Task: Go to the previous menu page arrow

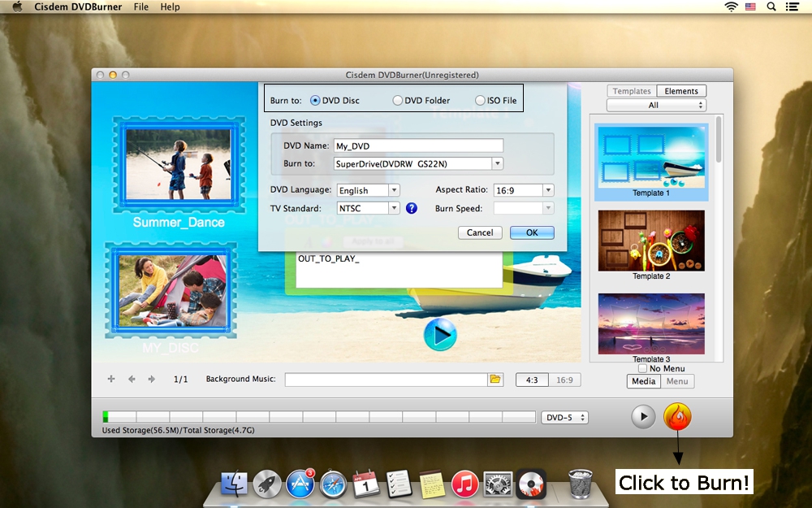Action: (132, 379)
